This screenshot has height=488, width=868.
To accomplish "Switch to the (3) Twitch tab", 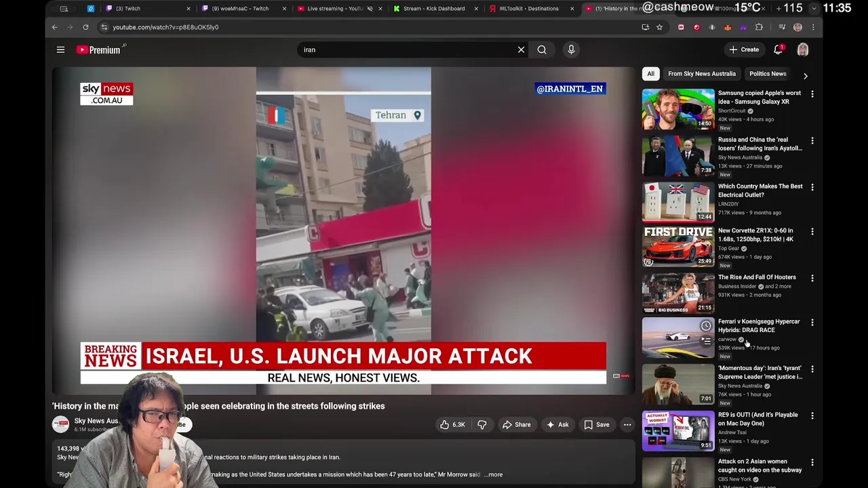I will 146,9.
